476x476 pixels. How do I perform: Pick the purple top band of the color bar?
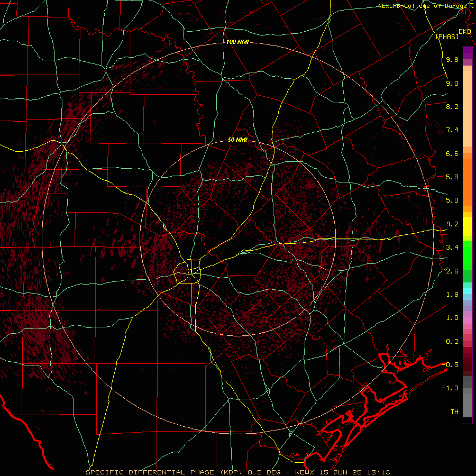[x=467, y=53]
